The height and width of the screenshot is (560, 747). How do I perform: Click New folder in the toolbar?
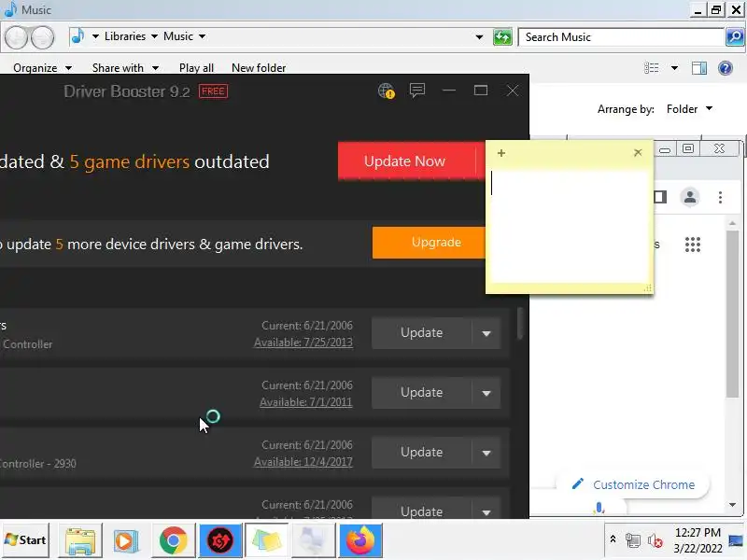(259, 68)
